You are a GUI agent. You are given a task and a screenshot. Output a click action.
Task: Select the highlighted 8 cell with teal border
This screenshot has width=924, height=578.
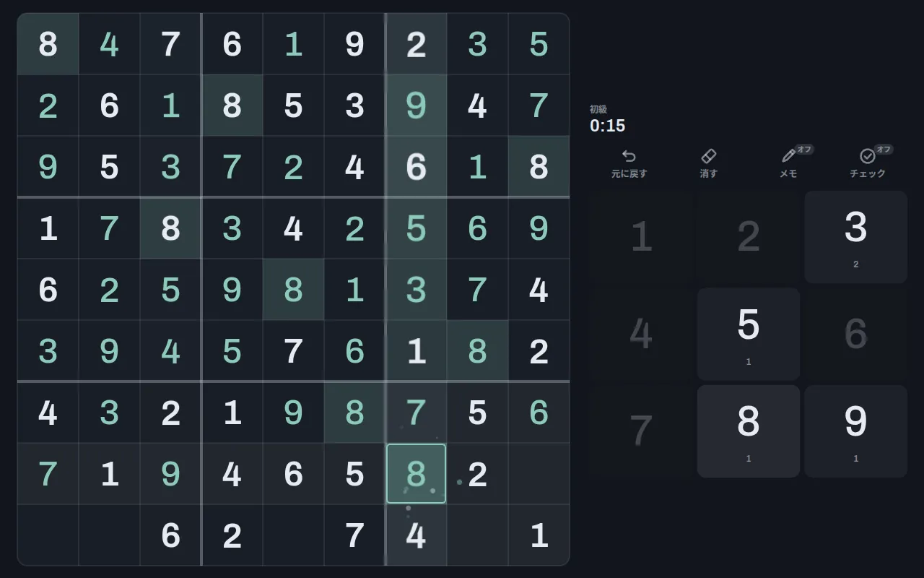coord(416,474)
